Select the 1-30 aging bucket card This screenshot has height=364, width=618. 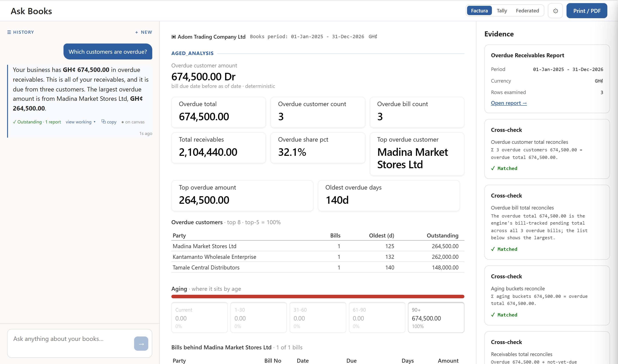[258, 317]
